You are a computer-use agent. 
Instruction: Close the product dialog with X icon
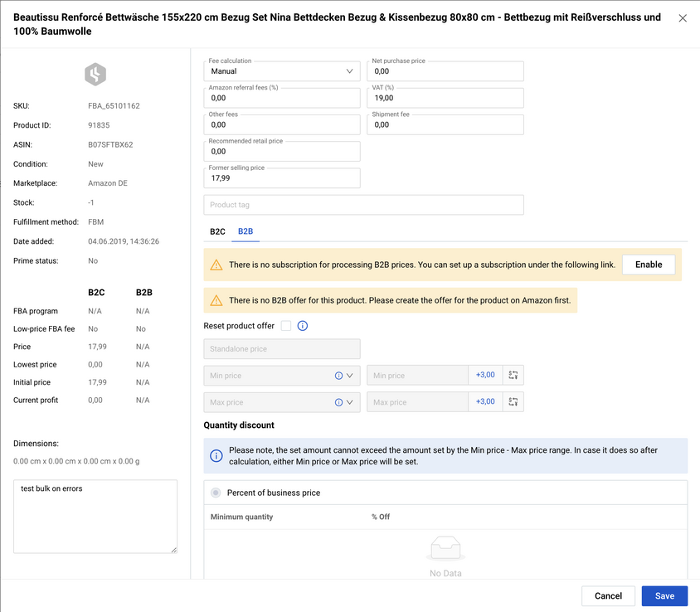tap(683, 18)
